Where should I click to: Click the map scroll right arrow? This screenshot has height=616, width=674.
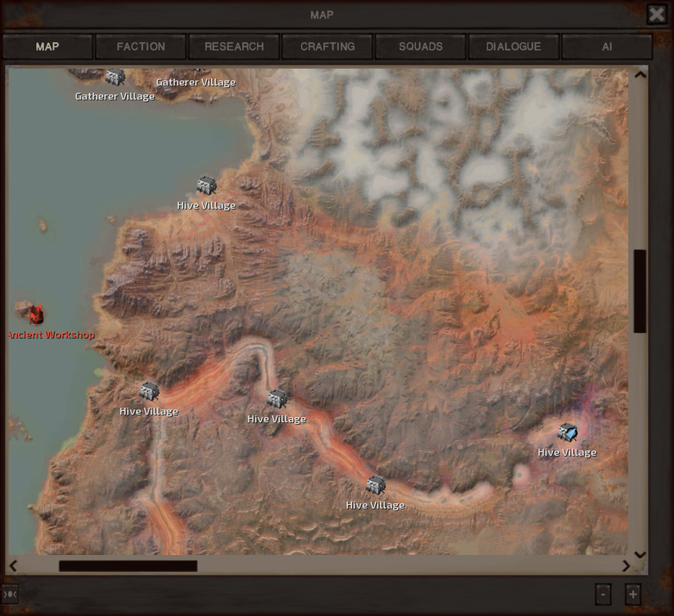coord(626,566)
